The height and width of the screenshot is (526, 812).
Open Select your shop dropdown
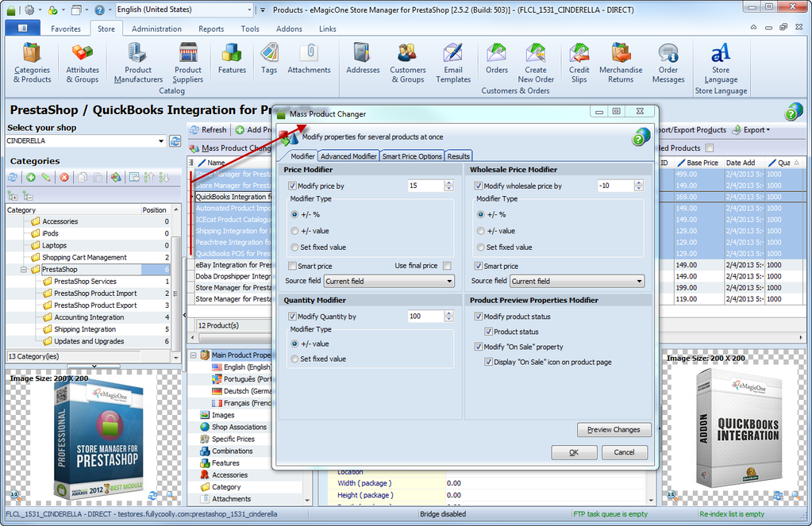(161, 140)
